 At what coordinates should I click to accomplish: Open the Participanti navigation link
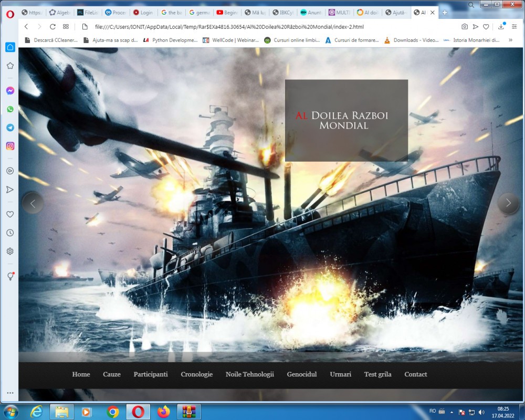tap(151, 374)
